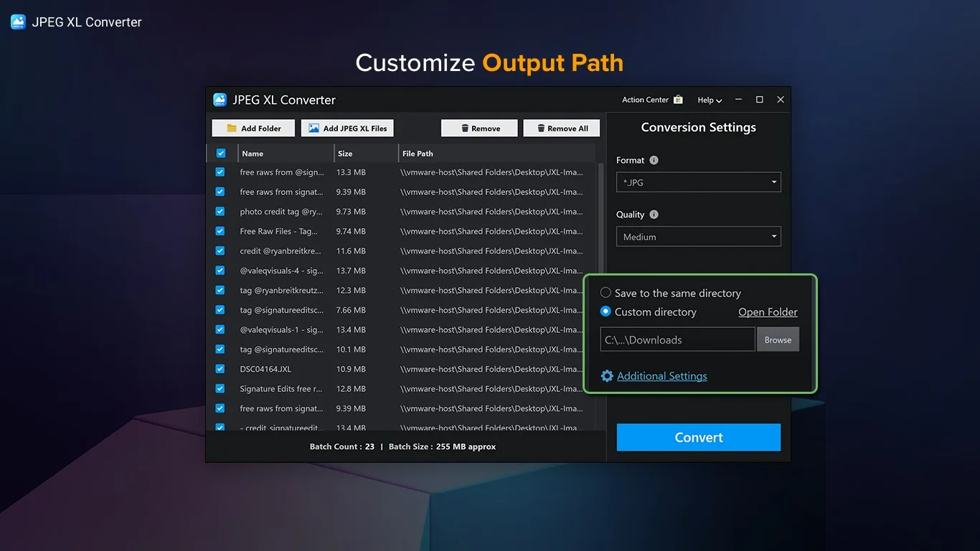
Task: Select the credit @ryanbreitkre... file
Action: pos(281,251)
